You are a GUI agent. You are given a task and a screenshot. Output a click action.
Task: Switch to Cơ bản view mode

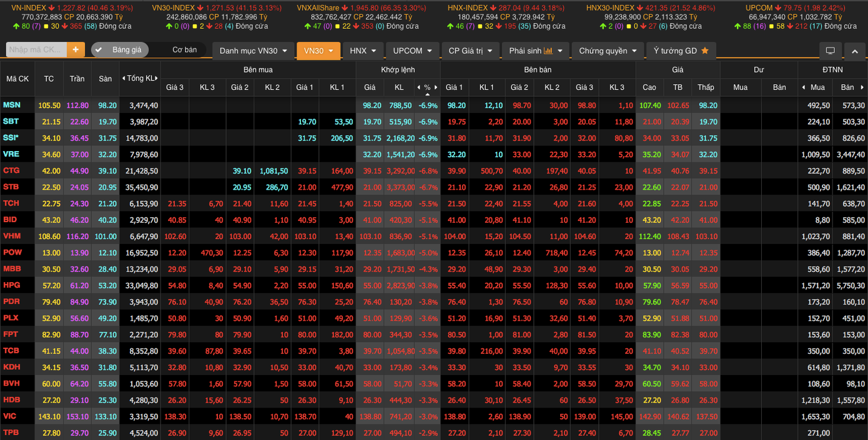pyautogui.click(x=184, y=50)
